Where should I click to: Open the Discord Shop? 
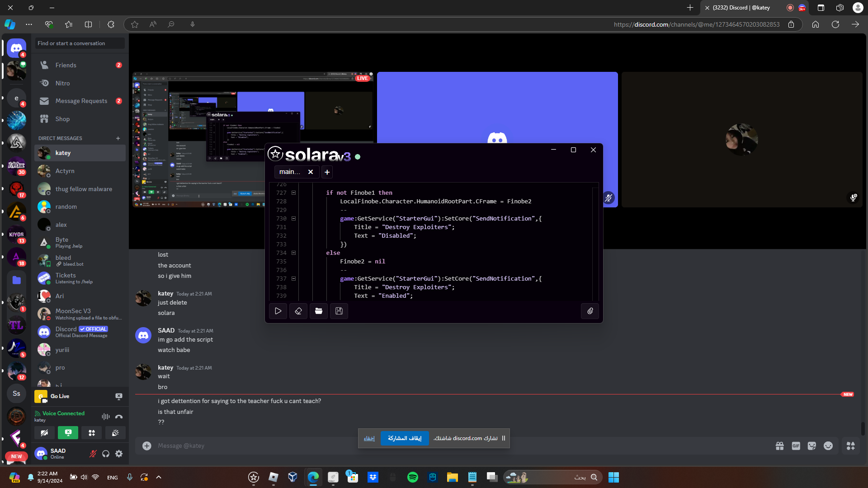click(80, 119)
